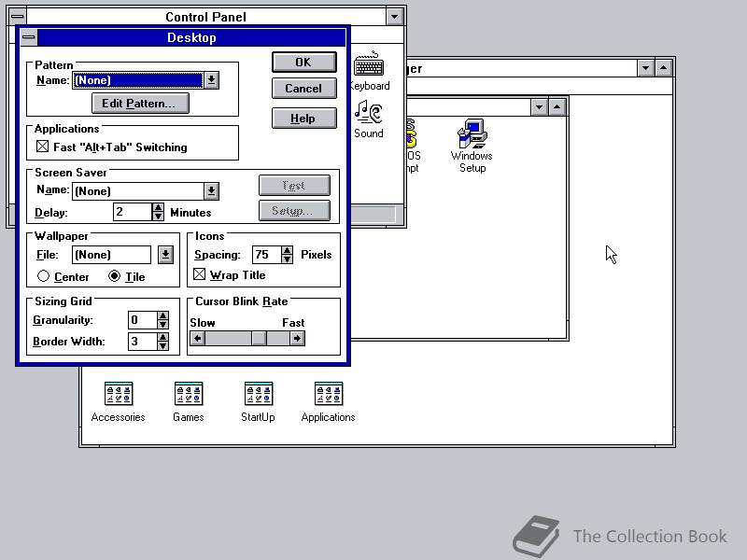This screenshot has width=747, height=560.
Task: Toggle Fast Alt+Tab Switching checkbox
Action: click(42, 147)
